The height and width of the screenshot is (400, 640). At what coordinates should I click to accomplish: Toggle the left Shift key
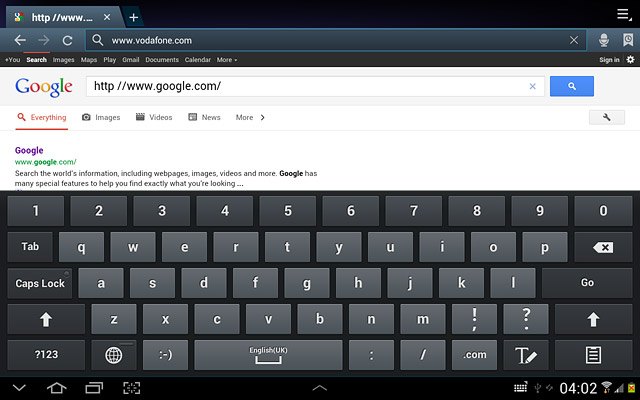coord(46,319)
